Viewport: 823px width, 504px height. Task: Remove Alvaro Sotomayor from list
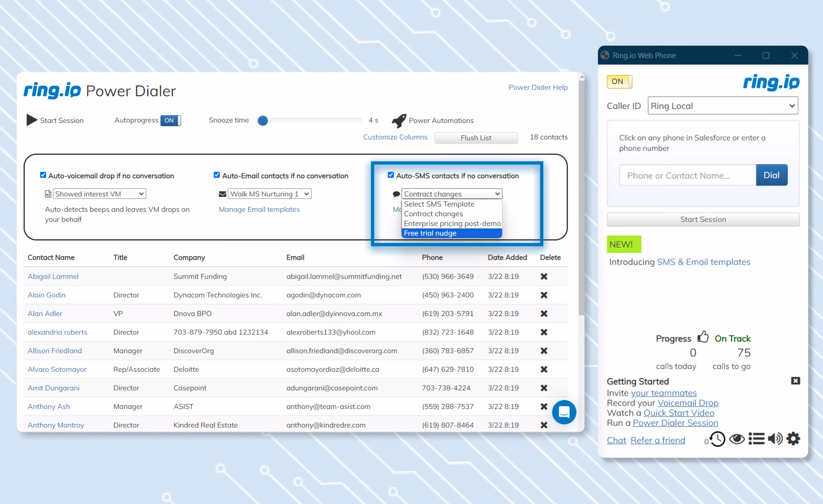[x=544, y=369]
